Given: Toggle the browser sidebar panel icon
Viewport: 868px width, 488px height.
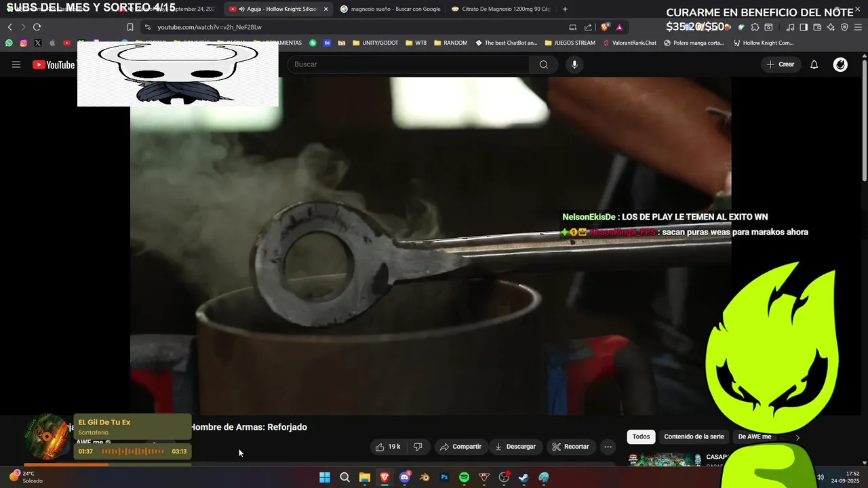Looking at the screenshot, I should (804, 27).
